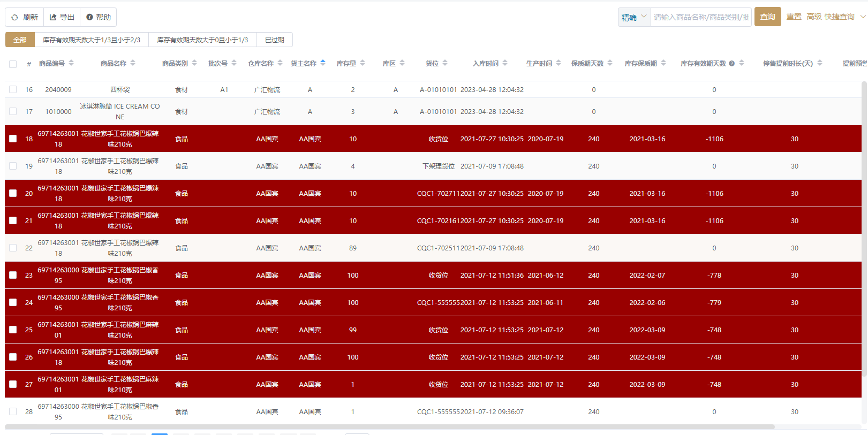Check the checkbox for row 17
Screen dimensions: 868x435
pos(13,111)
